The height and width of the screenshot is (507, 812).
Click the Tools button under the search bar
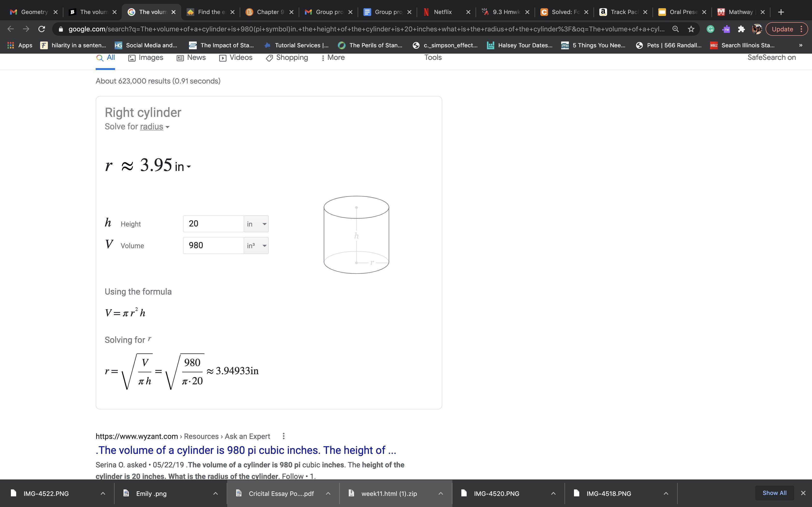433,58
